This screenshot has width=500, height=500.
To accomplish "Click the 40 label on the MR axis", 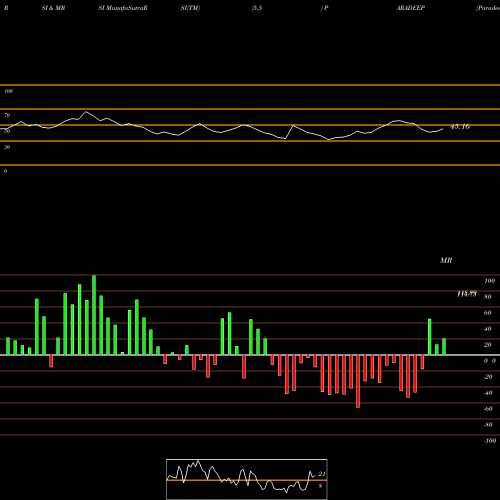I will pyautogui.click(x=488, y=329).
